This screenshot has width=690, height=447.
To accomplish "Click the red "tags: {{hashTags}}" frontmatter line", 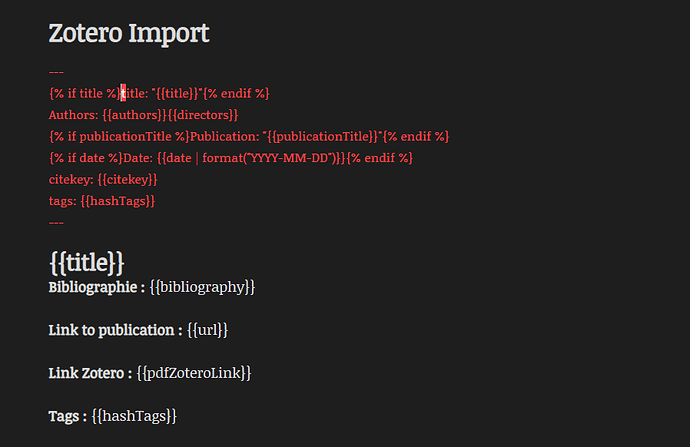I will coord(102,201).
